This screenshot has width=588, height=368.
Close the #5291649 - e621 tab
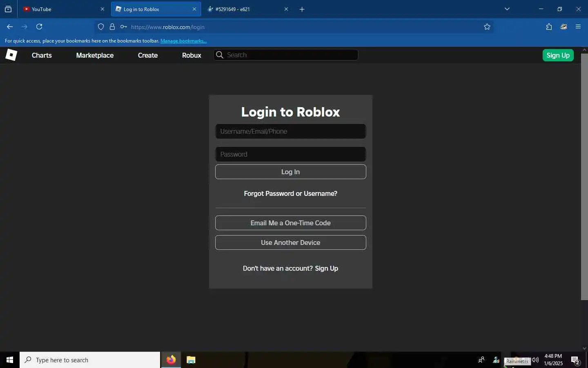286,9
